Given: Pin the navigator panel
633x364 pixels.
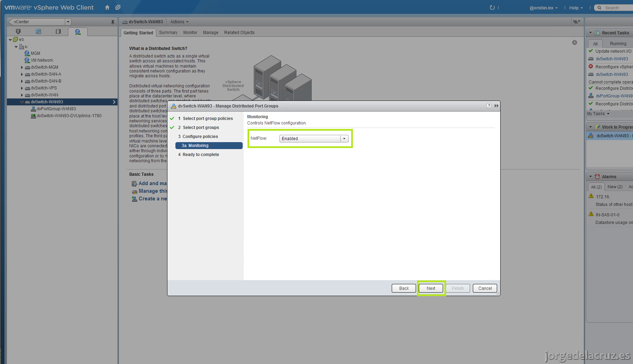Looking at the screenshot, I should click(x=113, y=22).
